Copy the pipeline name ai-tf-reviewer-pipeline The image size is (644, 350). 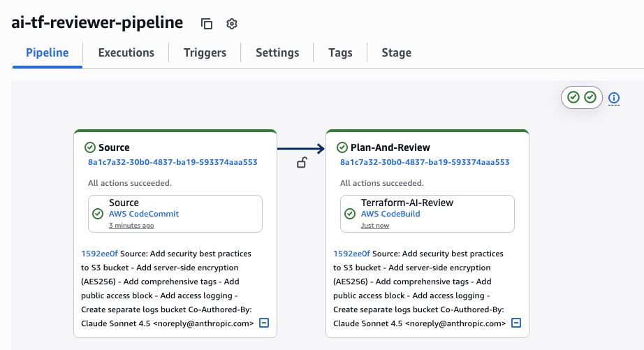pyautogui.click(x=207, y=24)
